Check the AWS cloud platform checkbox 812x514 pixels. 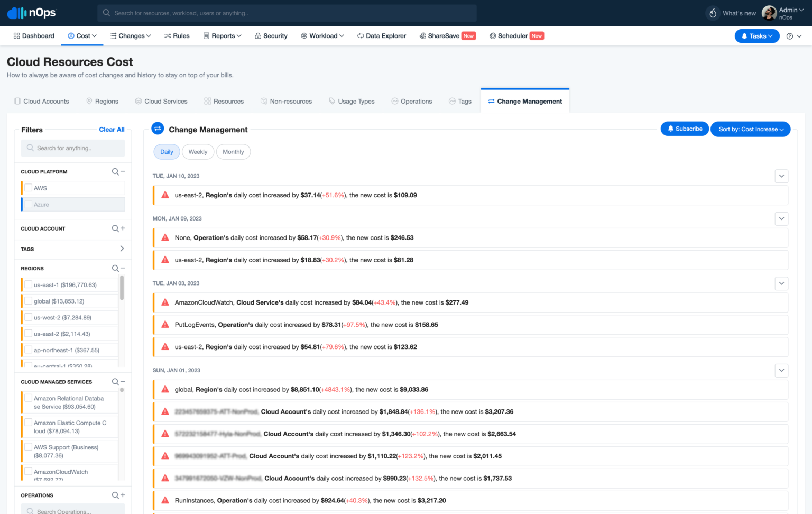(x=29, y=188)
